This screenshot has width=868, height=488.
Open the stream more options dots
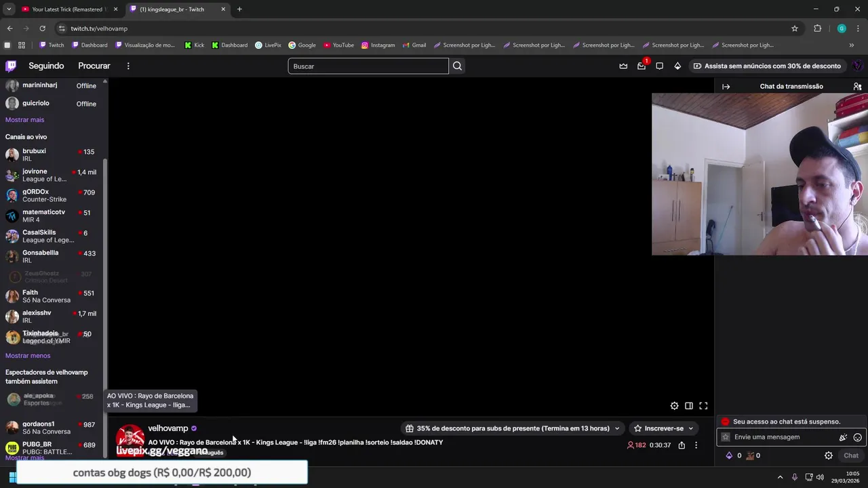696,445
